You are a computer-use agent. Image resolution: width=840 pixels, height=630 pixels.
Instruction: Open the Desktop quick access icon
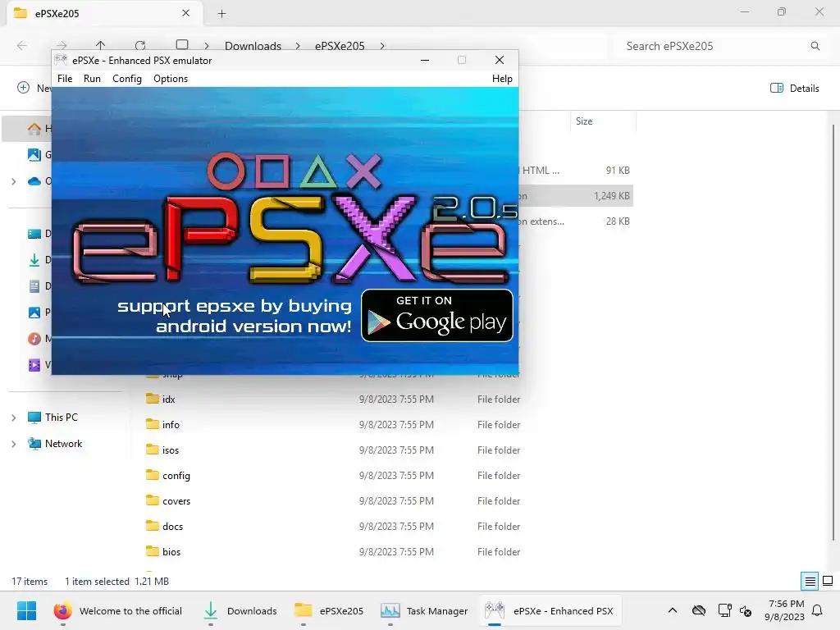click(34, 234)
